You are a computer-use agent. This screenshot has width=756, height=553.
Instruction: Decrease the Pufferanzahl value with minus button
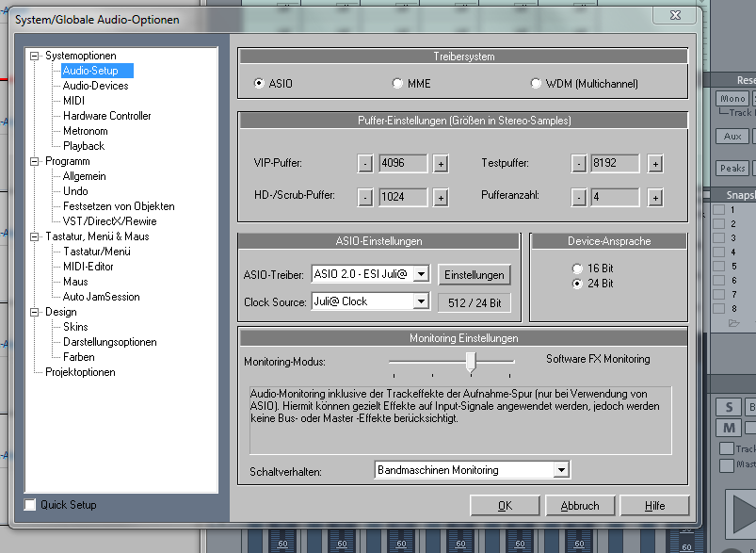tap(579, 197)
